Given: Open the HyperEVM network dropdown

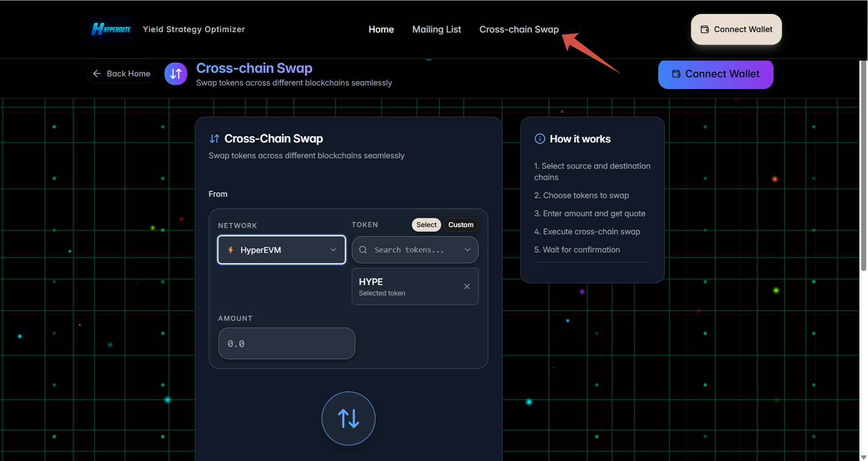Looking at the screenshot, I should click(x=281, y=250).
